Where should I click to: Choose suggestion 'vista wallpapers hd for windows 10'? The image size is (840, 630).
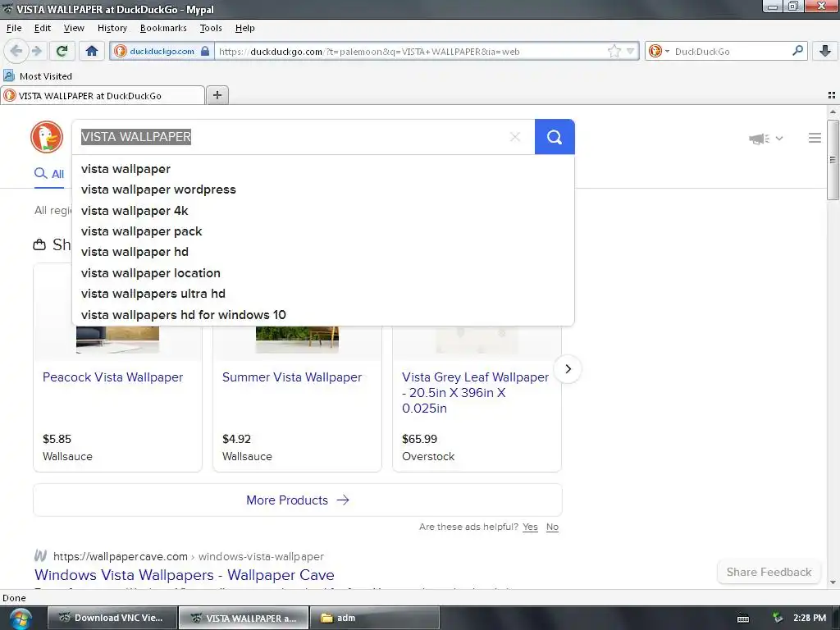pos(323,314)
